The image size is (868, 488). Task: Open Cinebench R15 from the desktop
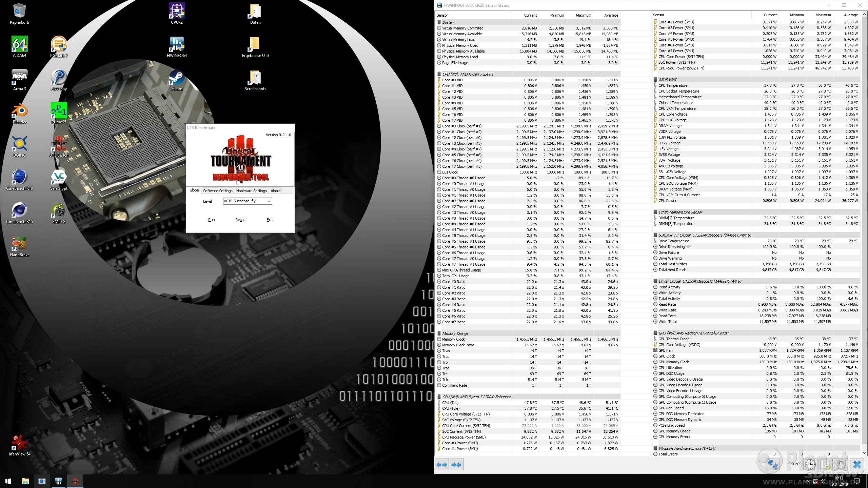click(19, 213)
